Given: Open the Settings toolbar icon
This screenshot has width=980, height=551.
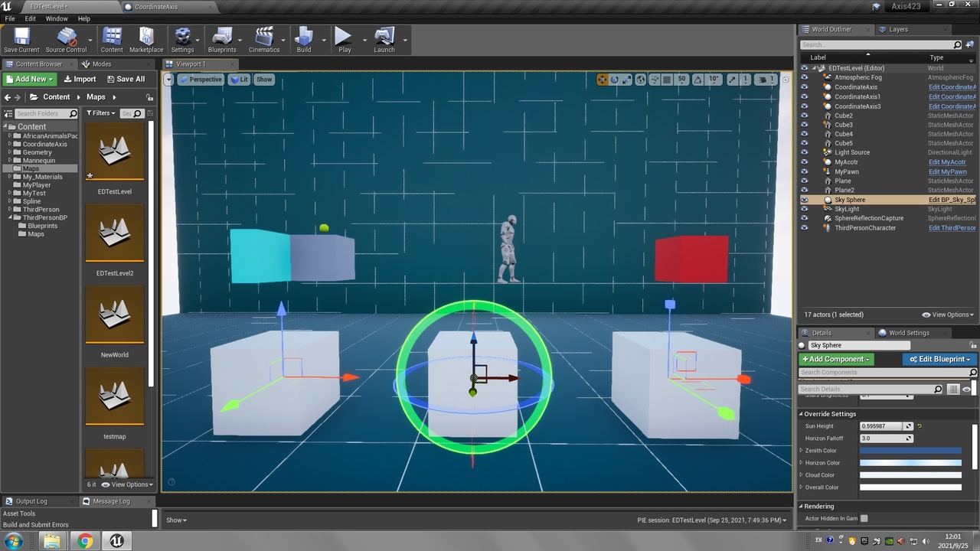Looking at the screenshot, I should 182,40.
